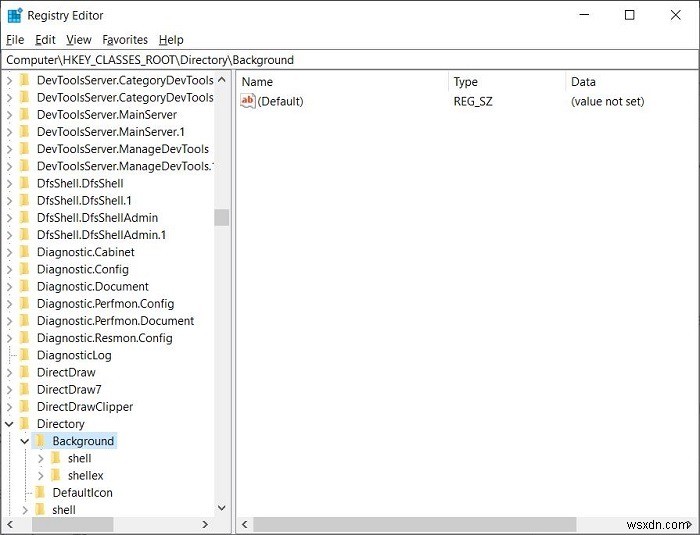The width and height of the screenshot is (700, 535).
Task: Select the (Default) value string icon
Action: (x=247, y=101)
